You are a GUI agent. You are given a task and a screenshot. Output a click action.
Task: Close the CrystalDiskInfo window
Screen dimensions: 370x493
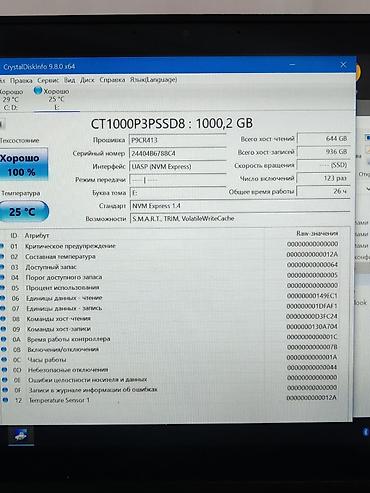pyautogui.click(x=343, y=65)
